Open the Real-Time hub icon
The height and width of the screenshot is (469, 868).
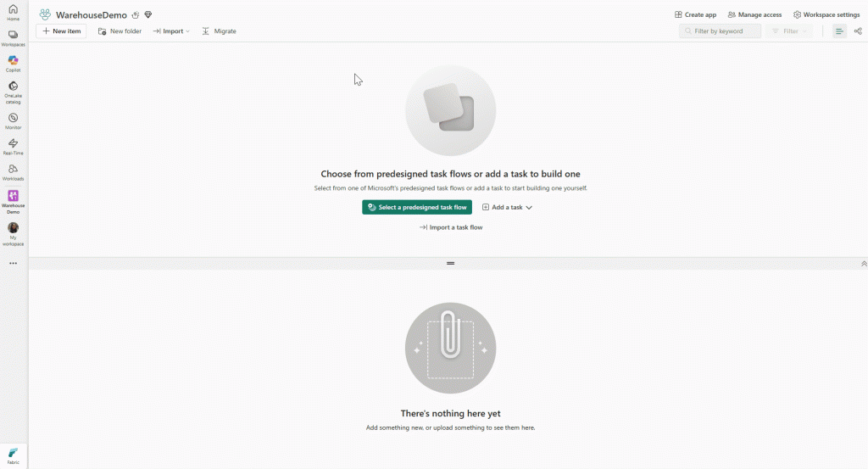pos(13,146)
